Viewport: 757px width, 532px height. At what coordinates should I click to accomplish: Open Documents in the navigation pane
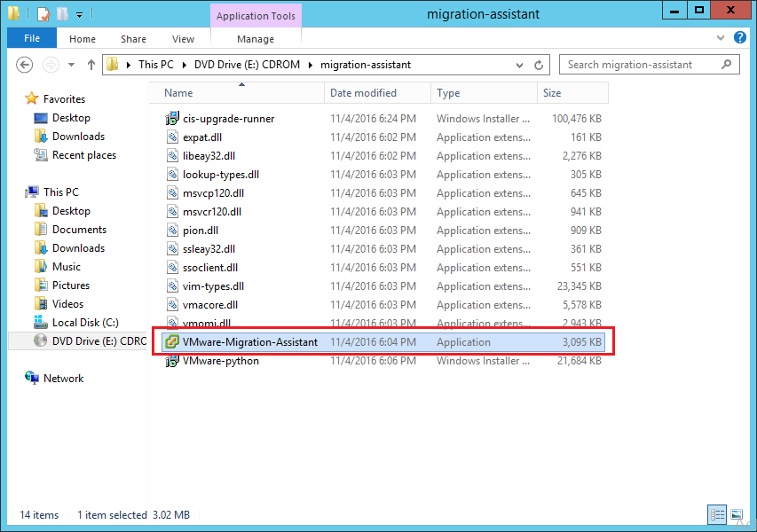[x=79, y=229]
